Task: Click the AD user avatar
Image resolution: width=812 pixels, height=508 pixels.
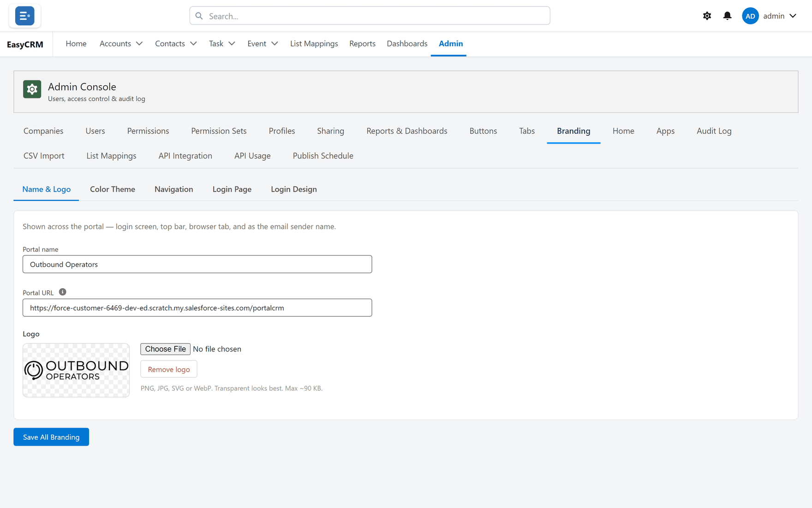Action: click(750, 16)
